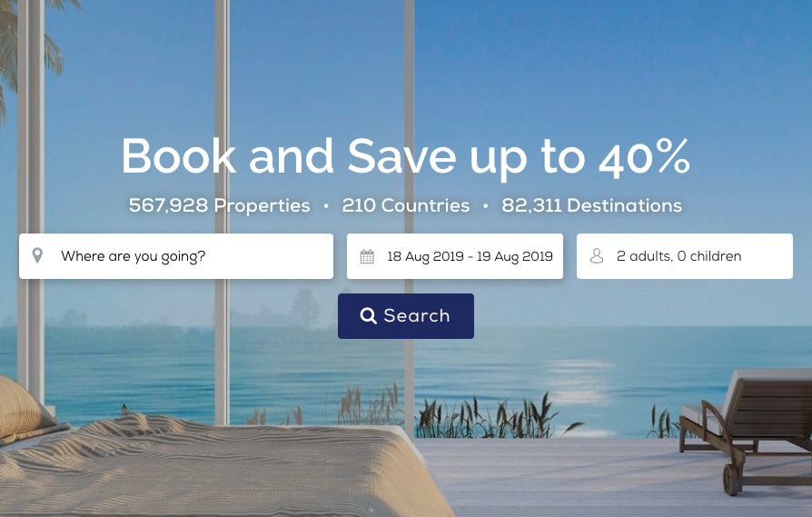Image resolution: width=812 pixels, height=517 pixels.
Task: Click the pillow on the bed
Action: 21,407
